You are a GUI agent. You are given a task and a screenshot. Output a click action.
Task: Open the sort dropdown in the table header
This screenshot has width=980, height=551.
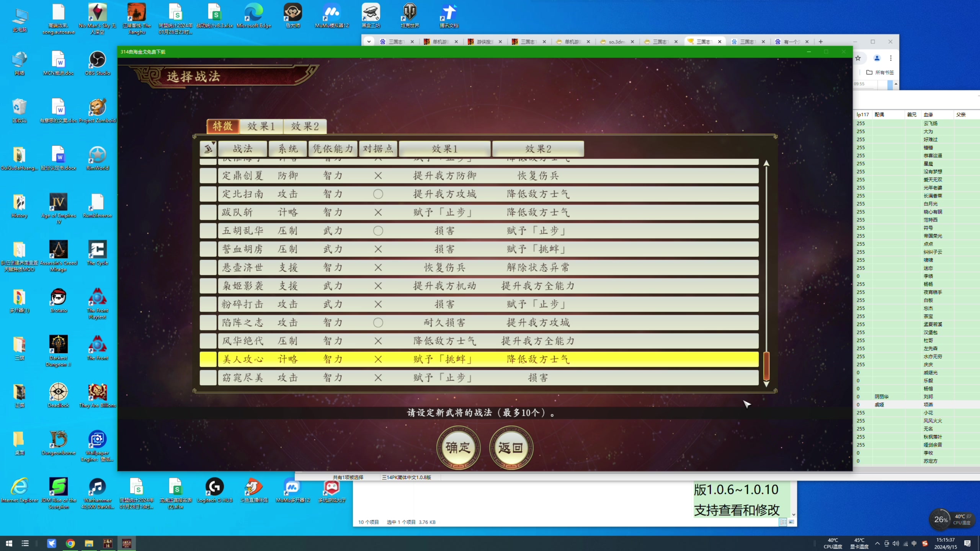[x=208, y=148]
